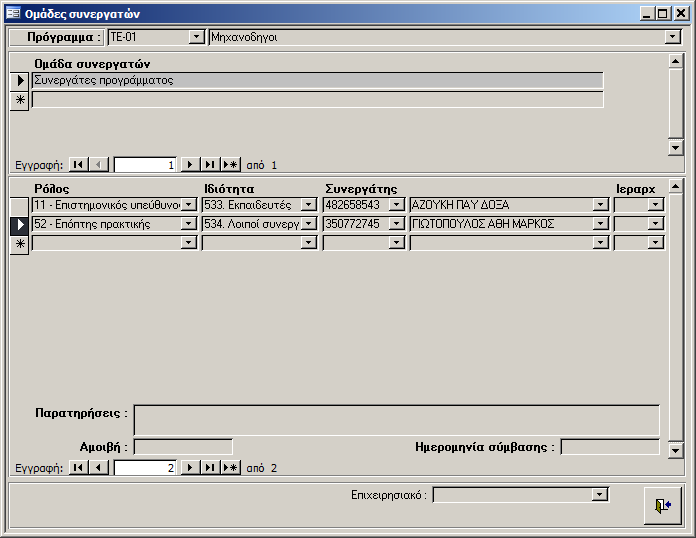
Task: Open the Πρόγραμμα TE-01 code dropdown
Action: 196,37
